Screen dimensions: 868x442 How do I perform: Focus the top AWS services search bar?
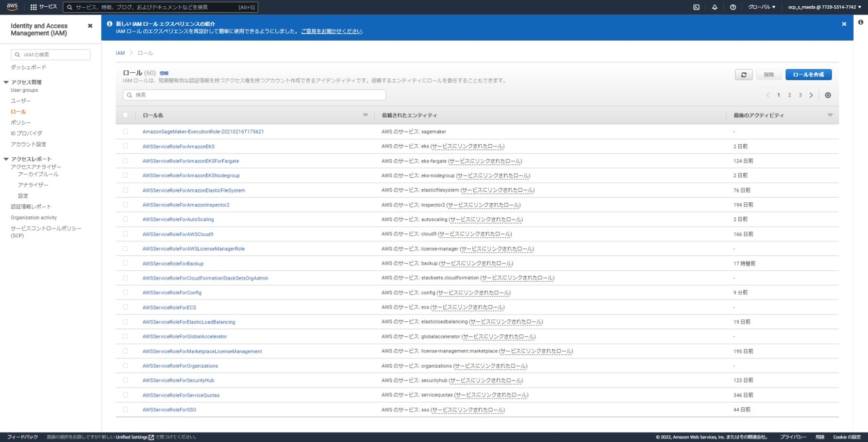[x=160, y=7]
